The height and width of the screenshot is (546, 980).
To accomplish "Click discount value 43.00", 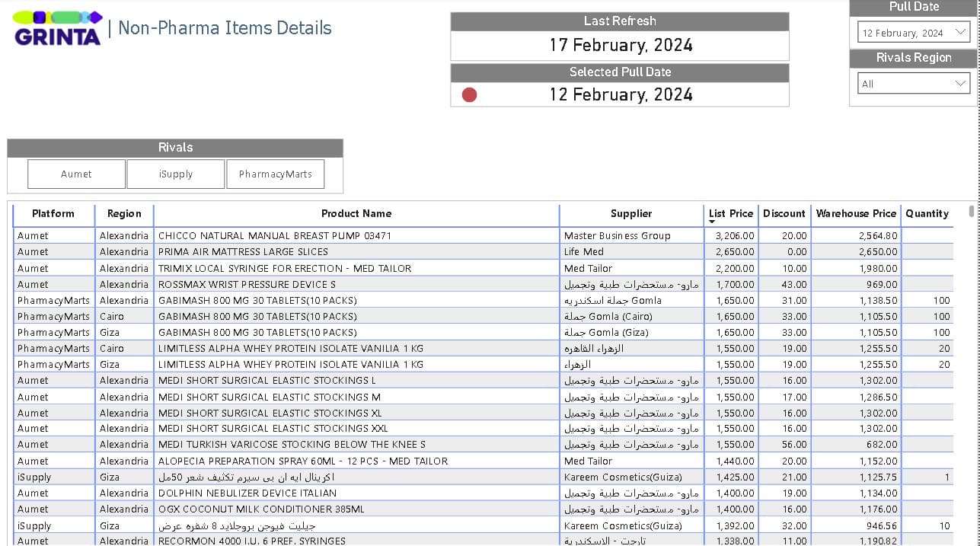I will coord(794,284).
